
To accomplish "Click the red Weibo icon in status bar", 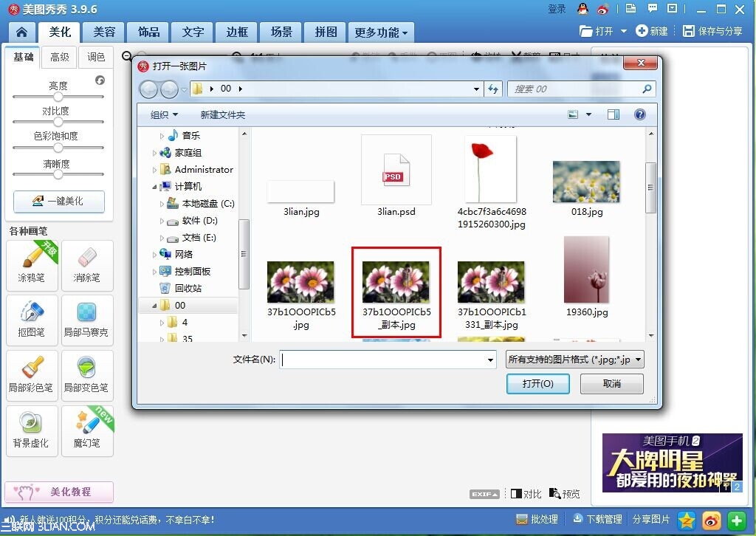I will coord(712,520).
